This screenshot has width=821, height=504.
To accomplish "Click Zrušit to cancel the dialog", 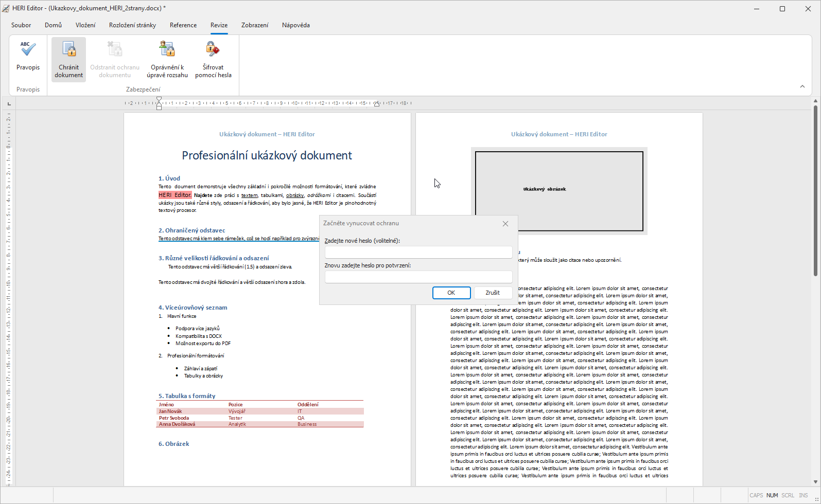I will point(493,293).
